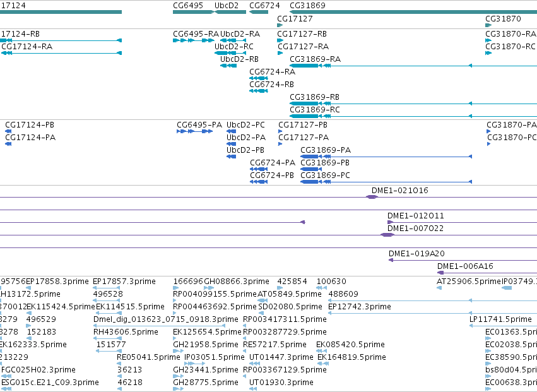Click protein CG6724-PB label
Viewport: 537px width, 392px height.
(272, 175)
